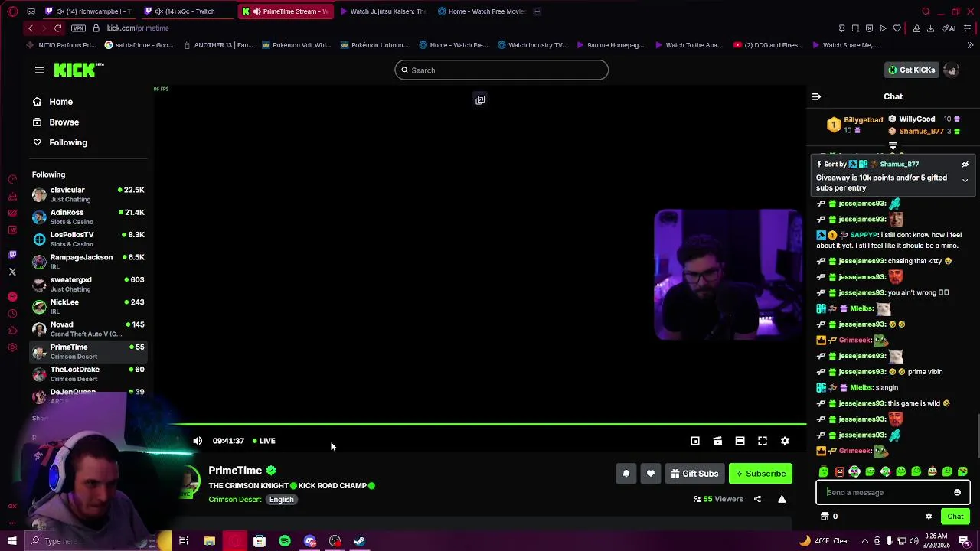Click the green Chat send button
The width and height of the screenshot is (980, 551).
(x=955, y=517)
